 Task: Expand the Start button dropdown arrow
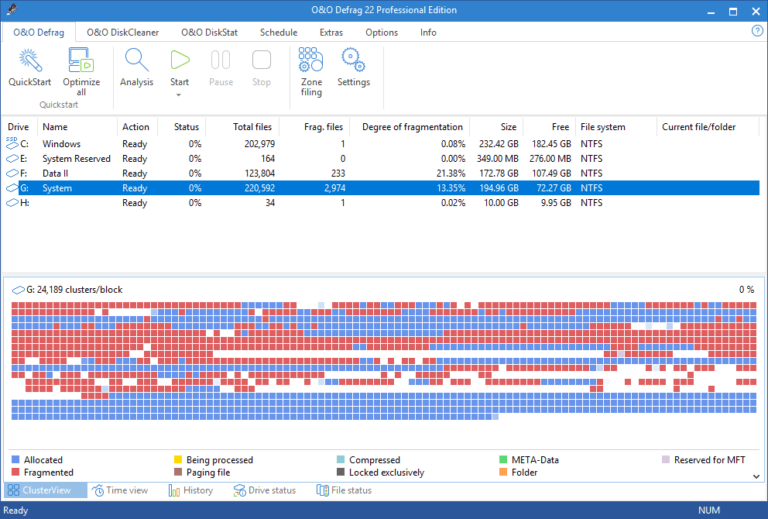click(179, 95)
